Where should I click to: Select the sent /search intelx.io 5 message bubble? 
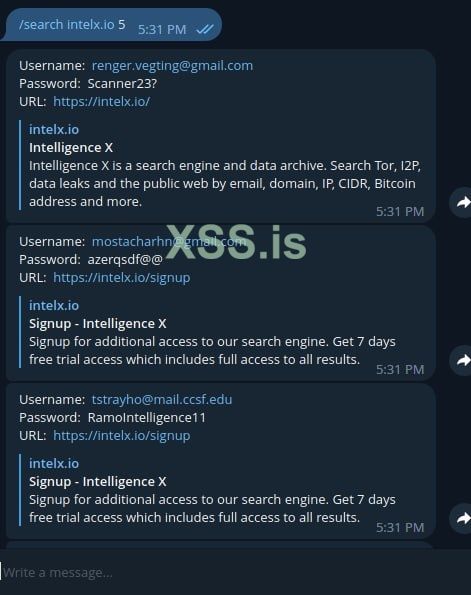pyautogui.click(x=112, y=25)
